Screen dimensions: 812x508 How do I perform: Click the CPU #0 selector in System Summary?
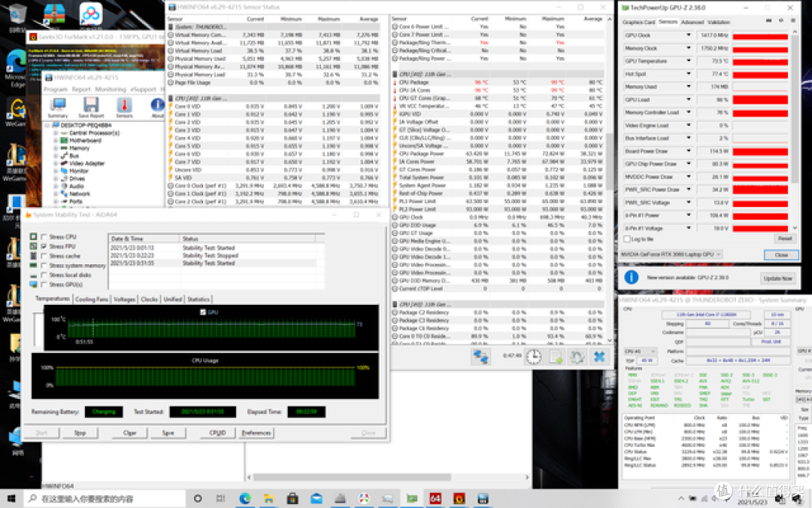[641, 351]
